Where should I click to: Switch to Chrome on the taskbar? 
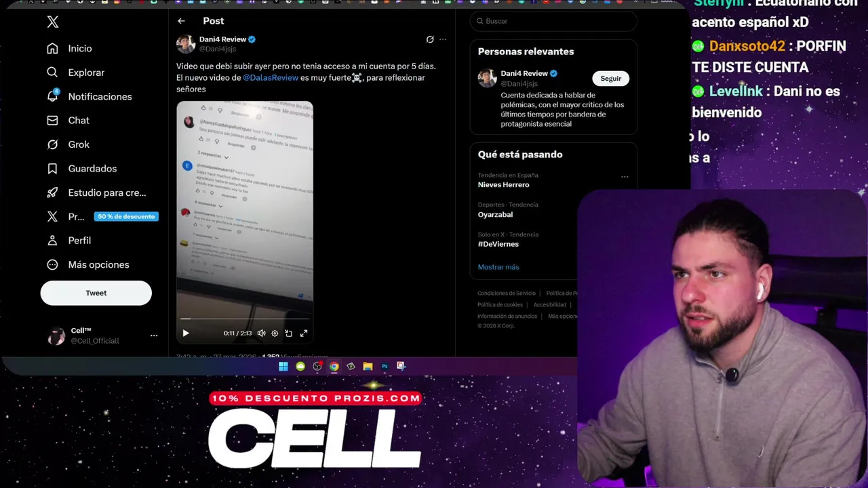[x=334, y=366]
